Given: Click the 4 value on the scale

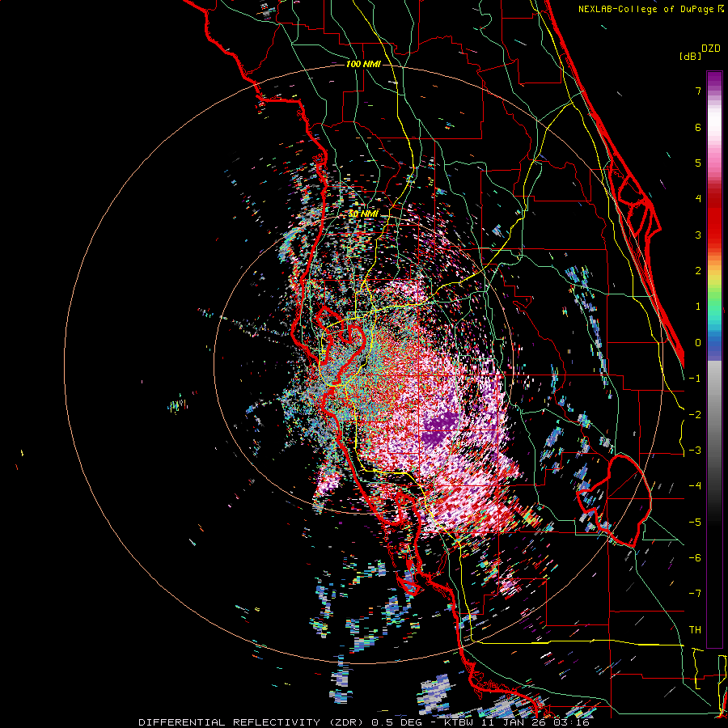Looking at the screenshot, I should 698,199.
